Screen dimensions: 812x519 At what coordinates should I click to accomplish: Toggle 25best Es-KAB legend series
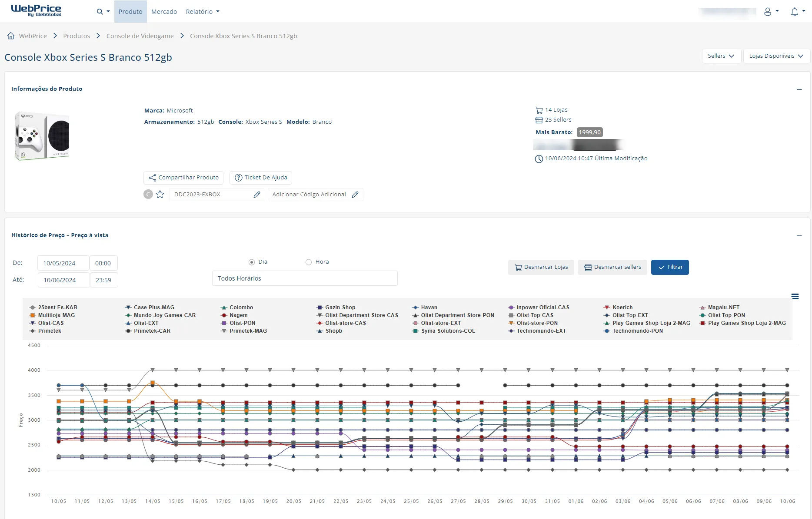53,307
